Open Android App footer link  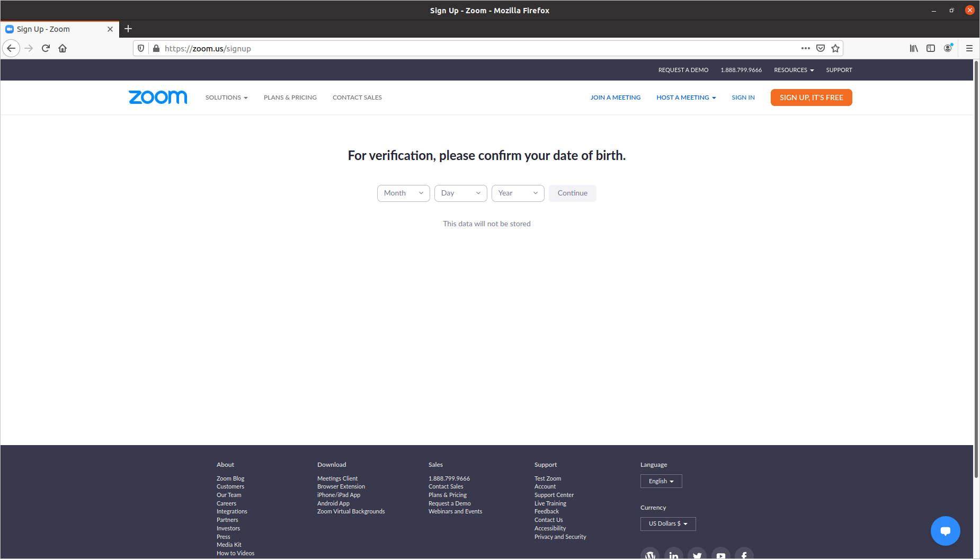pyautogui.click(x=333, y=503)
